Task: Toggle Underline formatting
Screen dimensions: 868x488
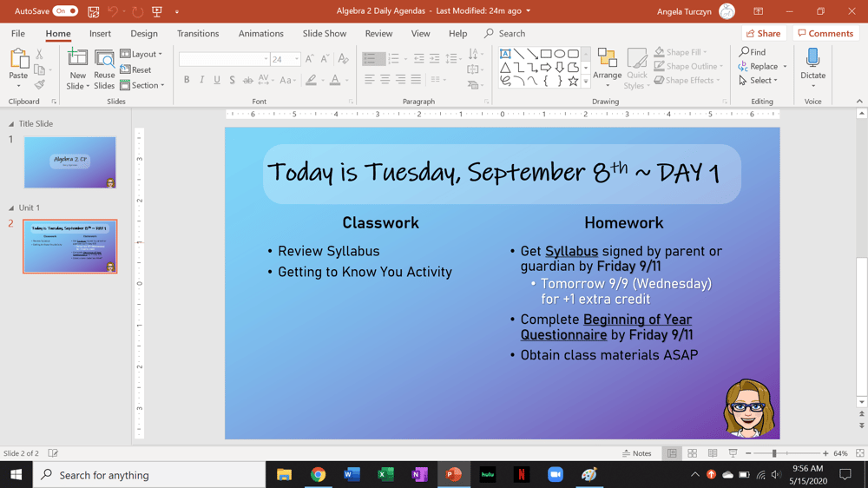Action: point(217,80)
